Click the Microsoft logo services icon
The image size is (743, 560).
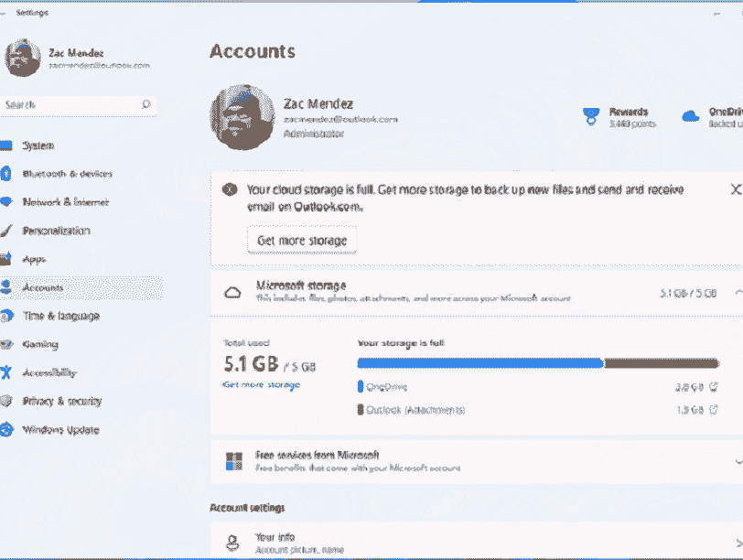point(233,461)
